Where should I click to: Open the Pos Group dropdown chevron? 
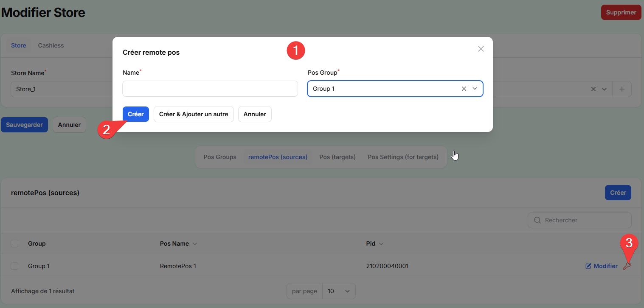(x=475, y=89)
